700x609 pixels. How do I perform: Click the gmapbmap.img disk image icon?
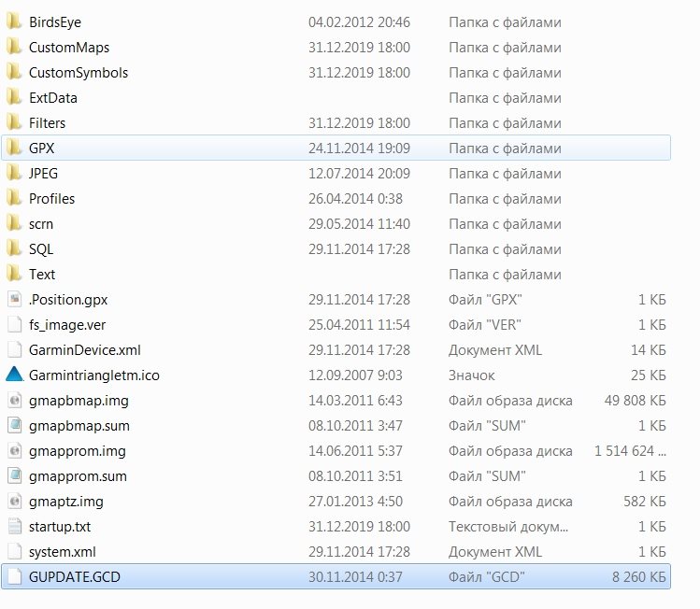(x=14, y=400)
